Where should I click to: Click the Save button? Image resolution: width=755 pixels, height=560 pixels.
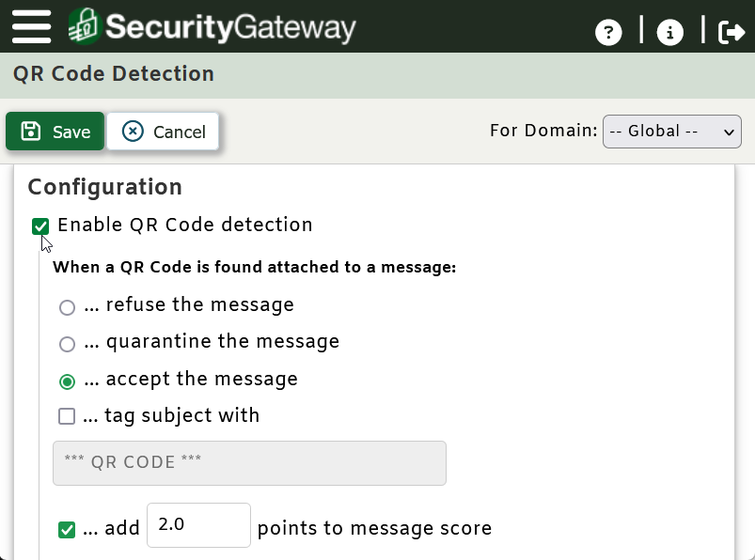coord(55,132)
